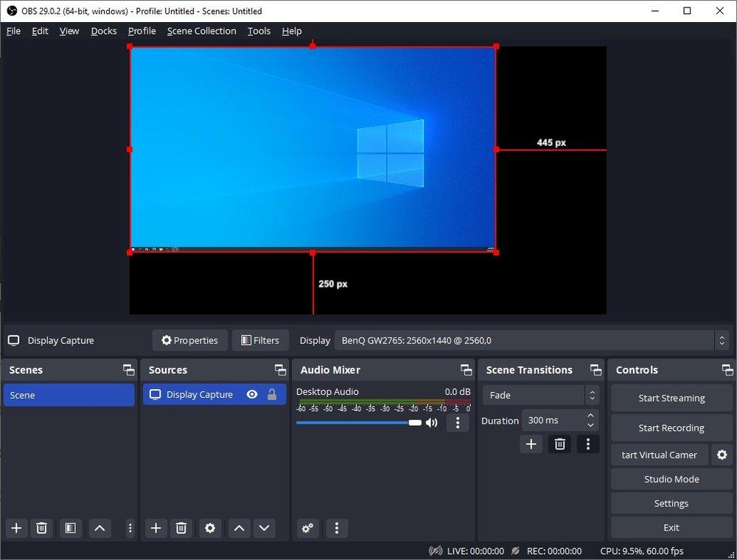
Task: Add a new scene with plus icon
Action: click(16, 528)
